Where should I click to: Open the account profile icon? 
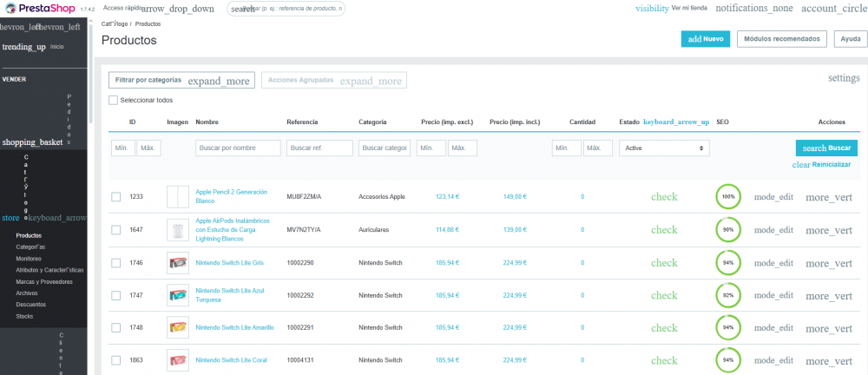832,9
